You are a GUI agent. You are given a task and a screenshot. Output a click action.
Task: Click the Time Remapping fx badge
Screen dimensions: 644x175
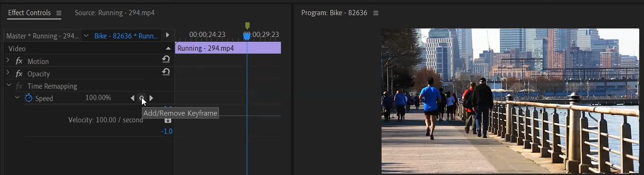click(19, 86)
